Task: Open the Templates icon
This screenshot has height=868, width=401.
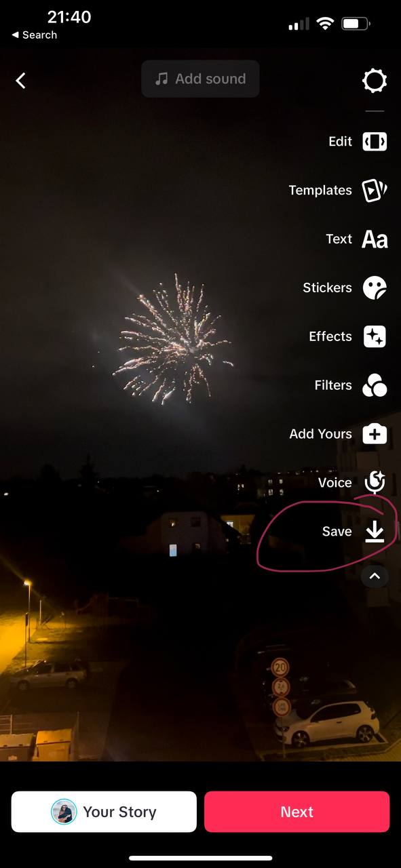Action: (375, 191)
